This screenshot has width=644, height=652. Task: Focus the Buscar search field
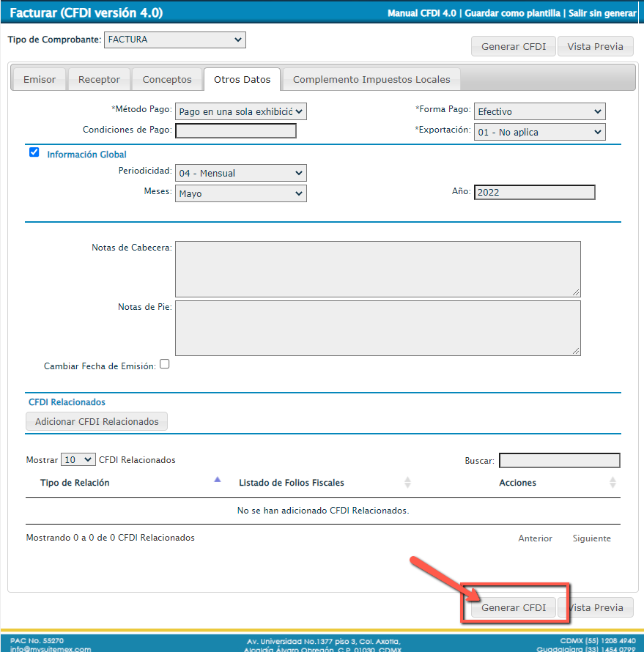[559, 461]
